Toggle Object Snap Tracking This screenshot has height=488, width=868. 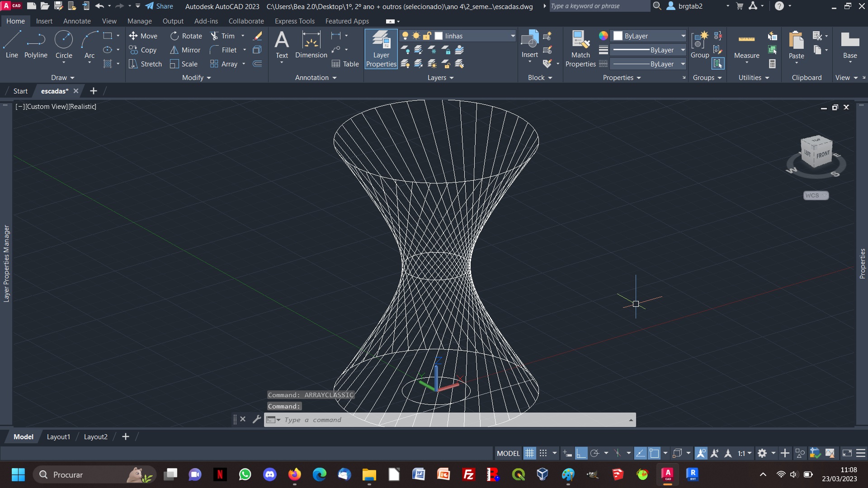pyautogui.click(x=640, y=453)
